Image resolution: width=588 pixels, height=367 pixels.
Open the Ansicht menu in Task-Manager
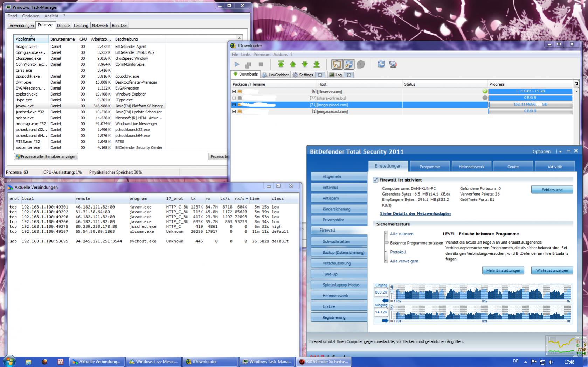[51, 16]
